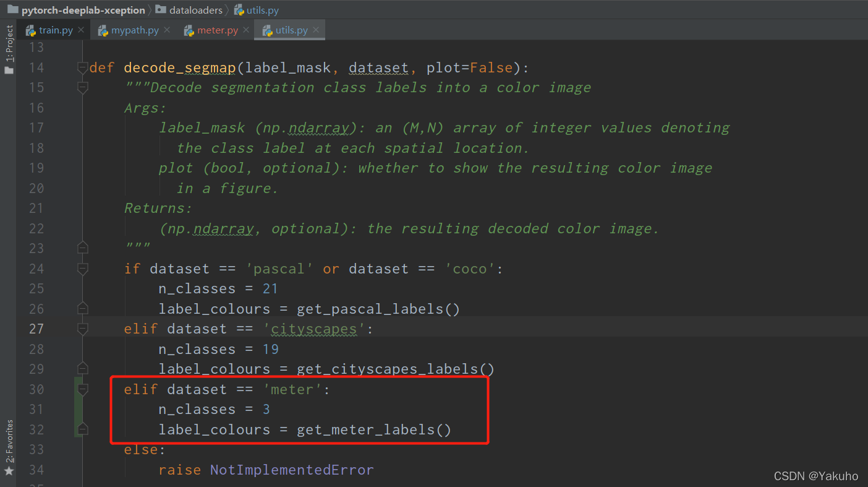
Task: Click the value 21 for n_classes
Action: click(x=270, y=289)
